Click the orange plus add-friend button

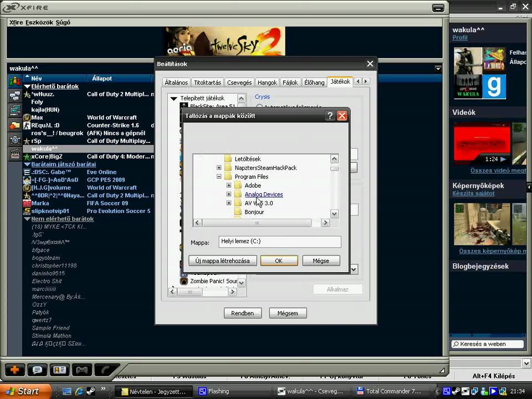[x=14, y=370]
